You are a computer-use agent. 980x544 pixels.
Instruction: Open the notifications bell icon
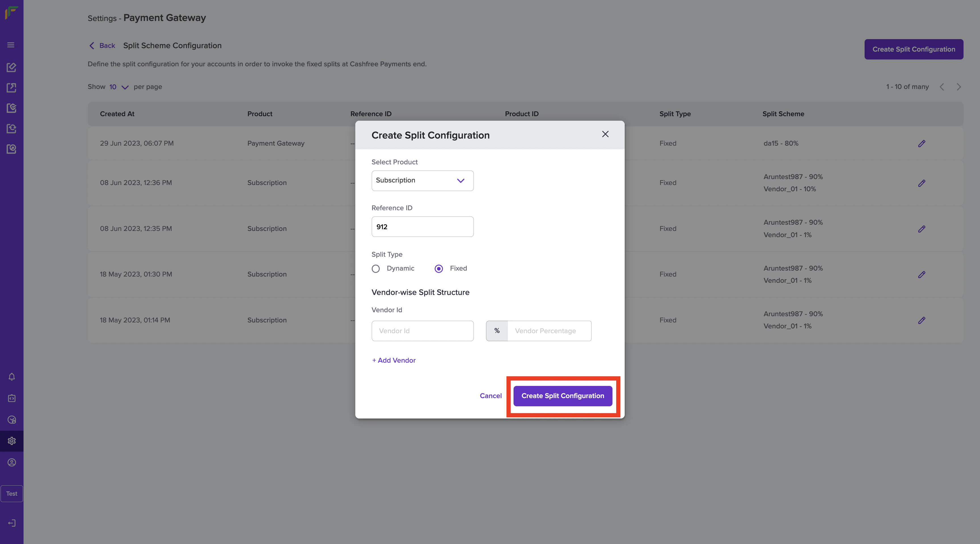click(12, 377)
